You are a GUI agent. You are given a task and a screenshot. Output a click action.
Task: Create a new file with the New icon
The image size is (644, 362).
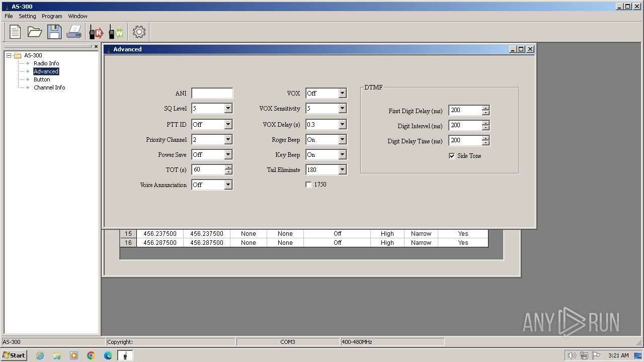tap(15, 32)
